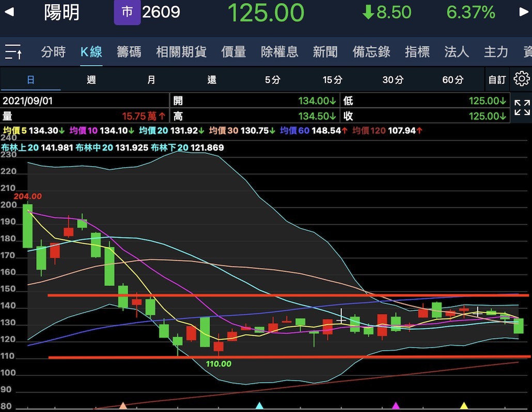The height and width of the screenshot is (412, 532).
Task: Tap the purple 市 market badge
Action: (127, 12)
